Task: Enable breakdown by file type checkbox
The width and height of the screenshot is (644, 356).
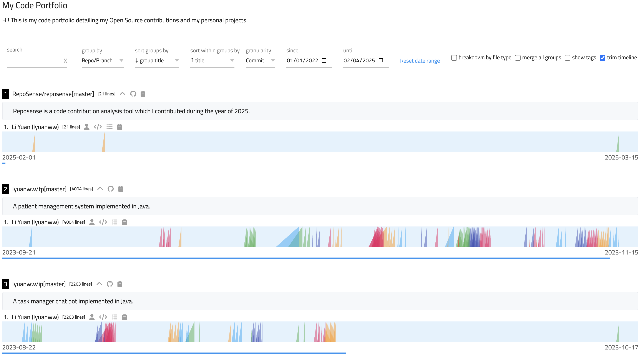Action: point(454,58)
